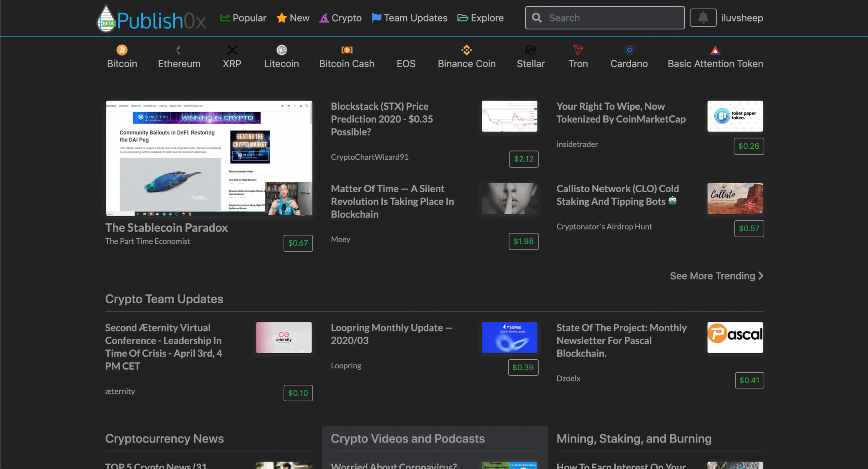Click the Binance Coin icon
Viewport: 868px width, 469px height.
point(467,50)
